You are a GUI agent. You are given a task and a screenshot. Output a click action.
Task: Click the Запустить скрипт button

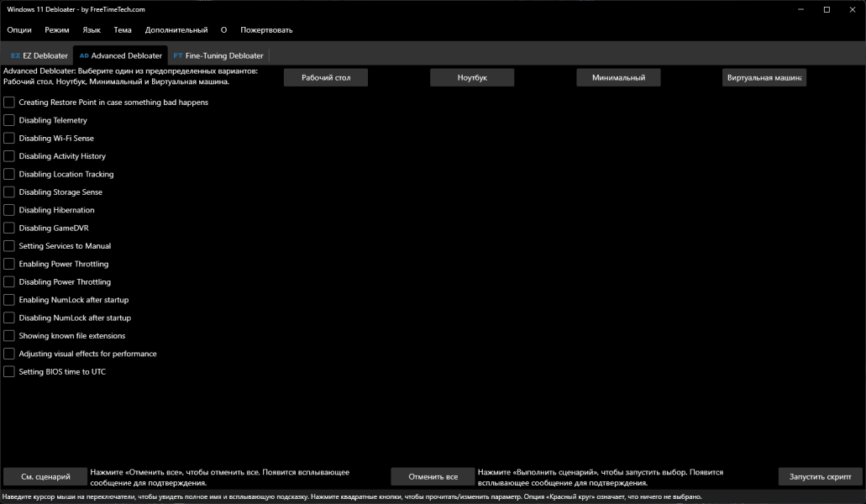pos(820,476)
